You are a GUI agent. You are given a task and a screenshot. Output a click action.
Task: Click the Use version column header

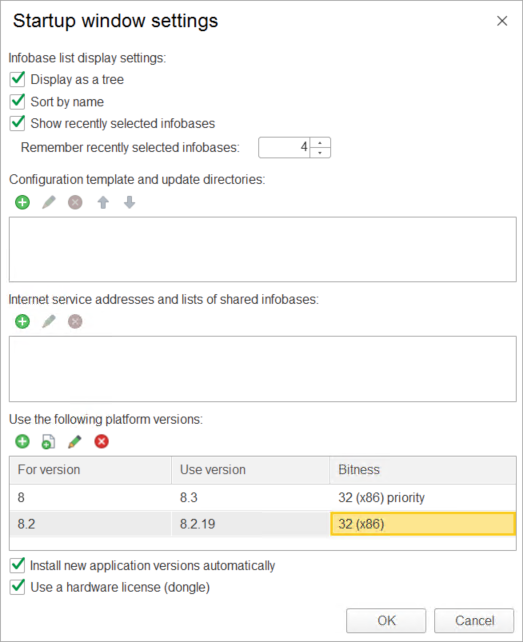250,470
